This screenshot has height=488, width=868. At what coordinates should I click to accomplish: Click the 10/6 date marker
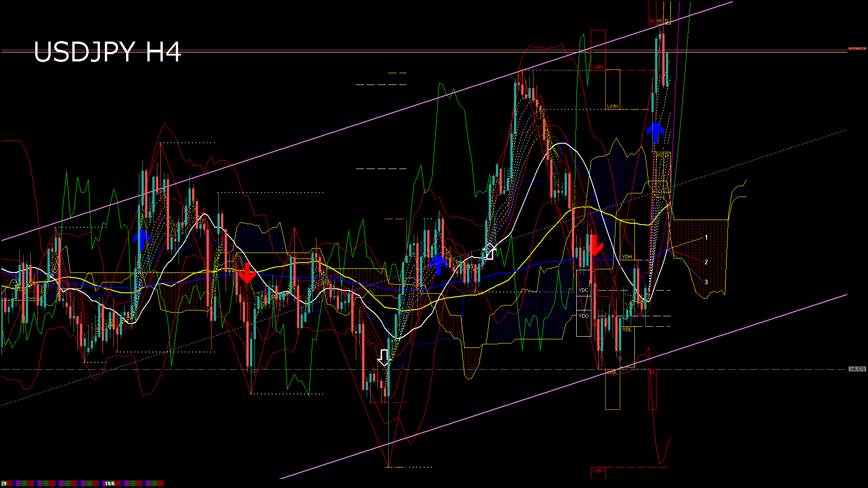(x=109, y=483)
